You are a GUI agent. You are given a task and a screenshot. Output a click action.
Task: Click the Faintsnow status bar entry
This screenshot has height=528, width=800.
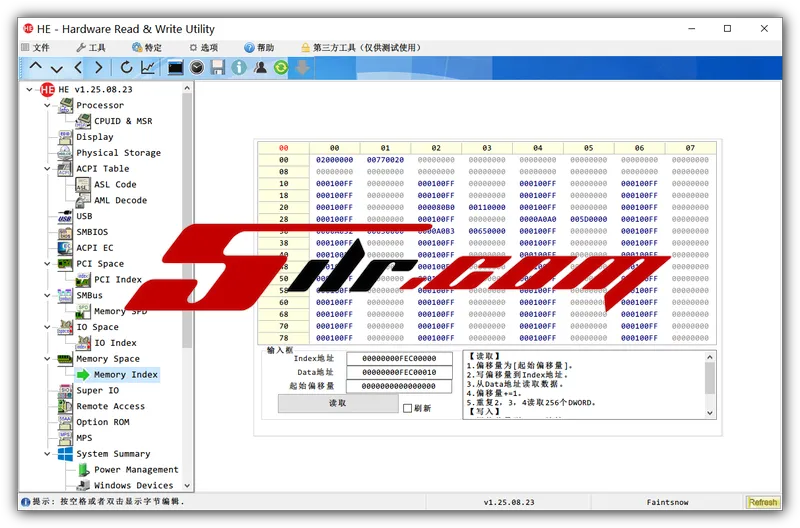pos(667,502)
